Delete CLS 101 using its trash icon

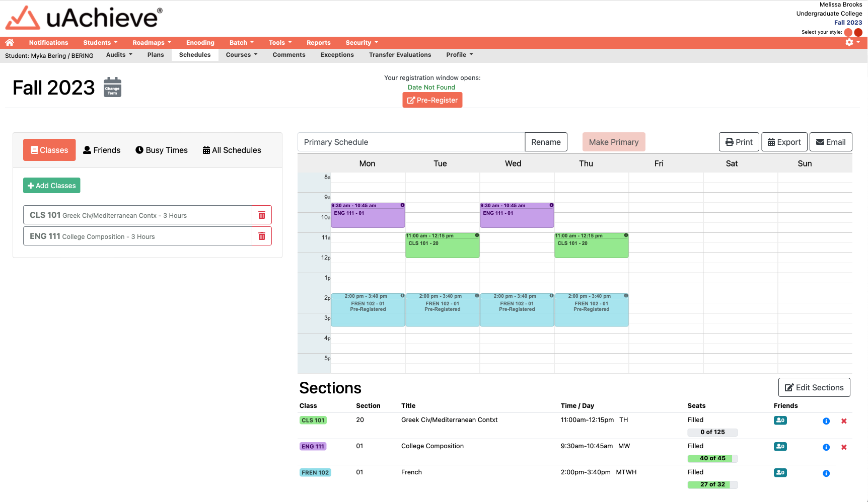262,215
